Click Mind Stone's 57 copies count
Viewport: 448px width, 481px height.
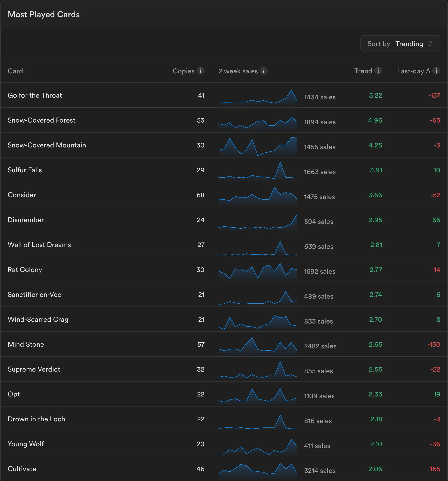point(201,344)
